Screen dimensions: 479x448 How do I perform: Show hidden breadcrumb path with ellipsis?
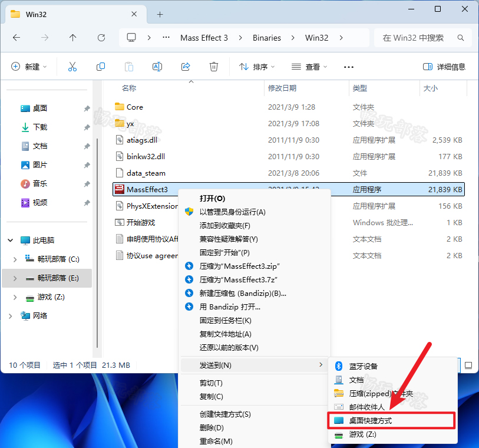click(x=166, y=38)
